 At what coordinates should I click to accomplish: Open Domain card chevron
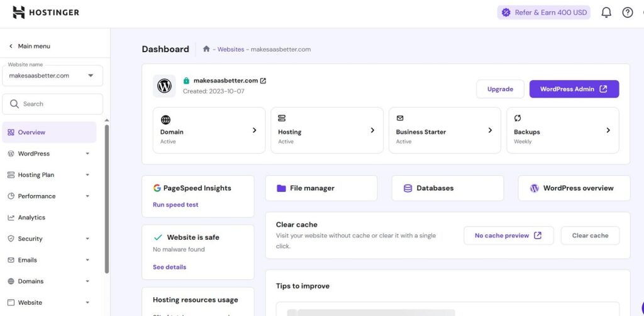[x=254, y=130]
